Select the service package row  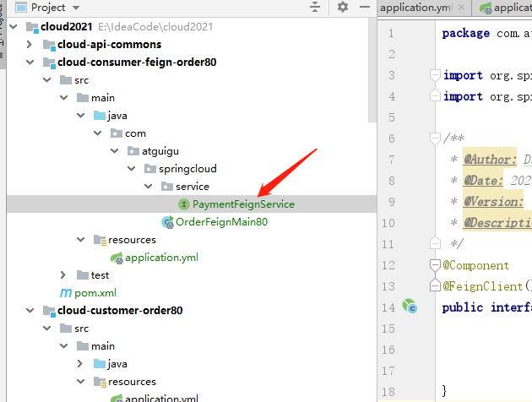(193, 187)
